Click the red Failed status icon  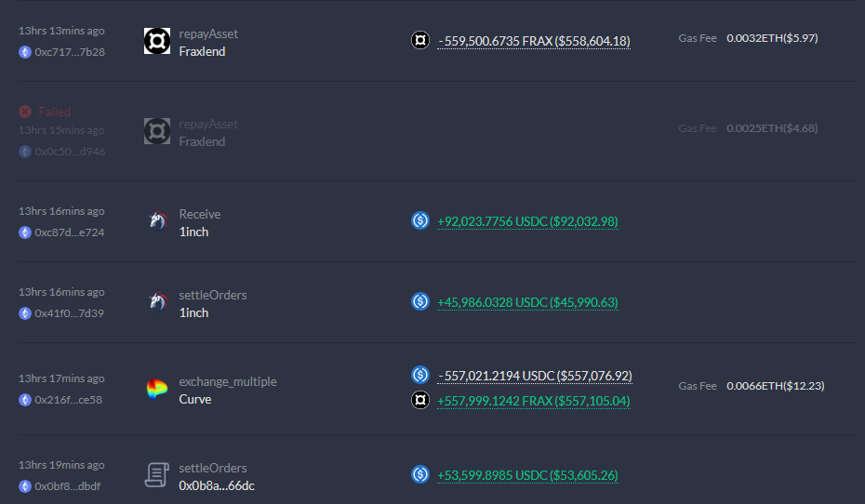[25, 112]
